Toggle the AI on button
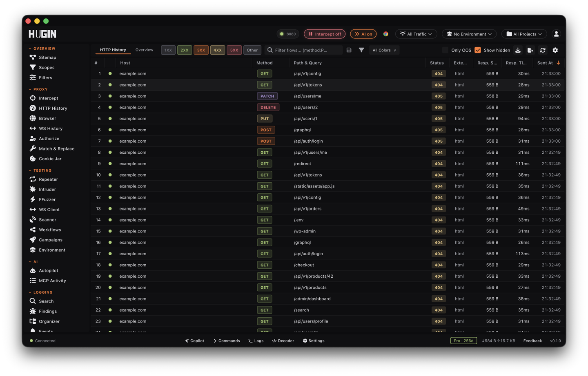588x376 pixels. pyautogui.click(x=363, y=34)
